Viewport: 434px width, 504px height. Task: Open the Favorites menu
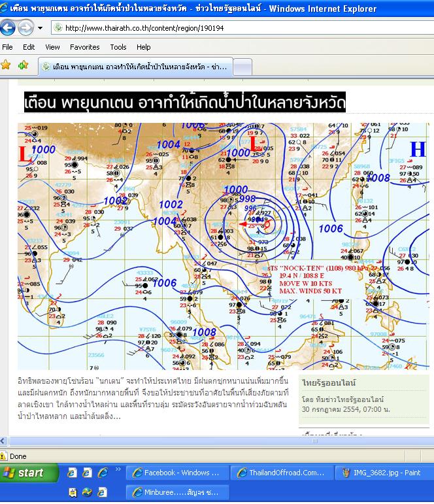pos(84,47)
